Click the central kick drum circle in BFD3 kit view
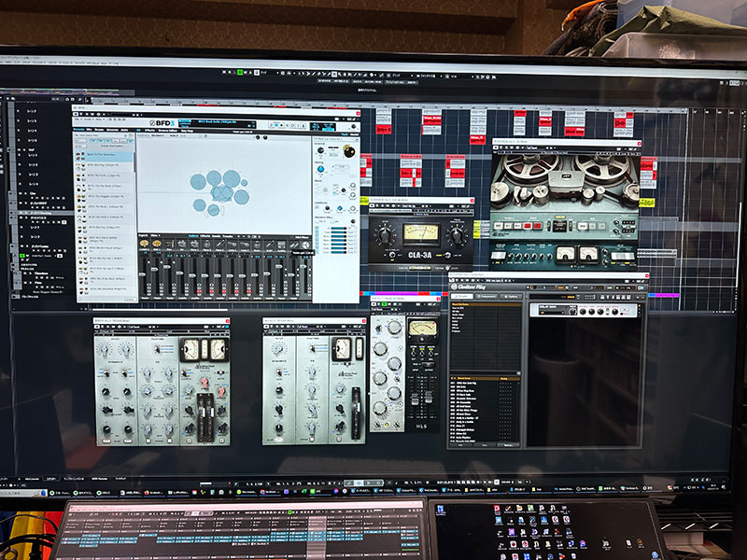Image resolution: width=747 pixels, height=560 pixels. tap(221, 193)
